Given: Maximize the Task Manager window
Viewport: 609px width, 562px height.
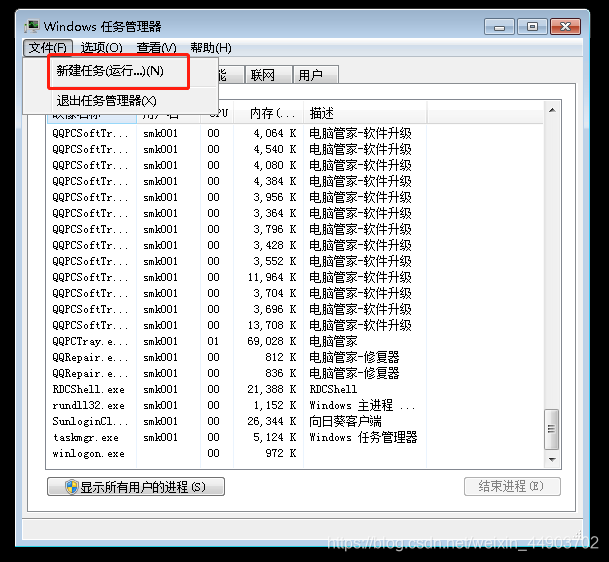Looking at the screenshot, I should click(532, 27).
